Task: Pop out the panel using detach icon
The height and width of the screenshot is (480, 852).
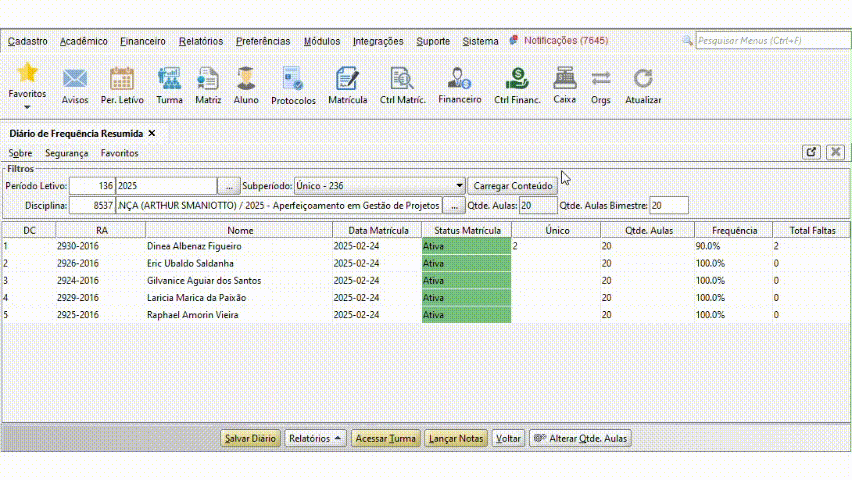Action: 811,152
